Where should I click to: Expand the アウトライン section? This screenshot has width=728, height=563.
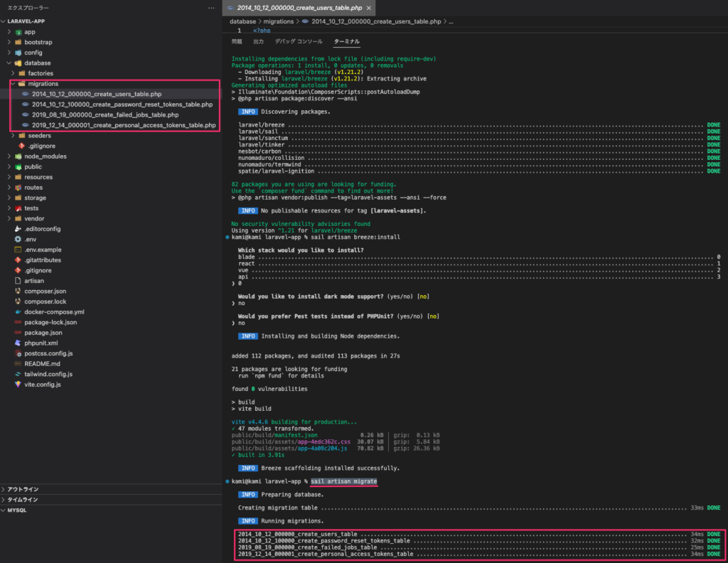click(x=23, y=489)
